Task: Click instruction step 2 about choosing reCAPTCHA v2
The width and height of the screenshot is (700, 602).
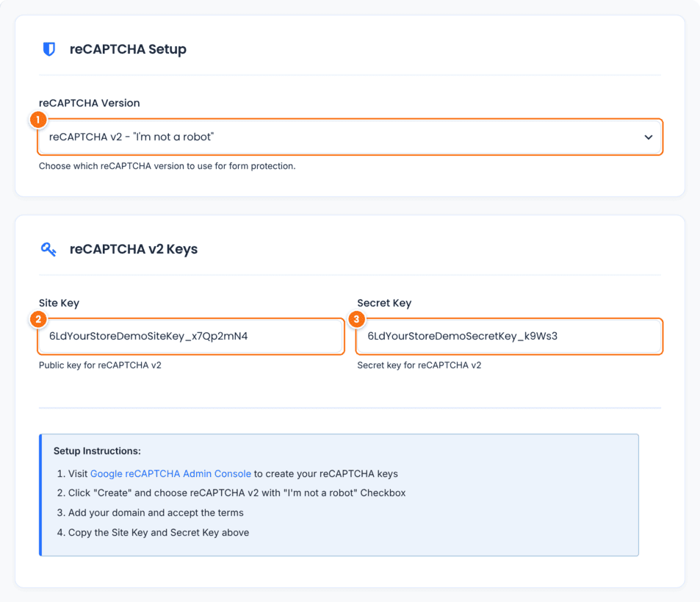Action: click(x=231, y=493)
